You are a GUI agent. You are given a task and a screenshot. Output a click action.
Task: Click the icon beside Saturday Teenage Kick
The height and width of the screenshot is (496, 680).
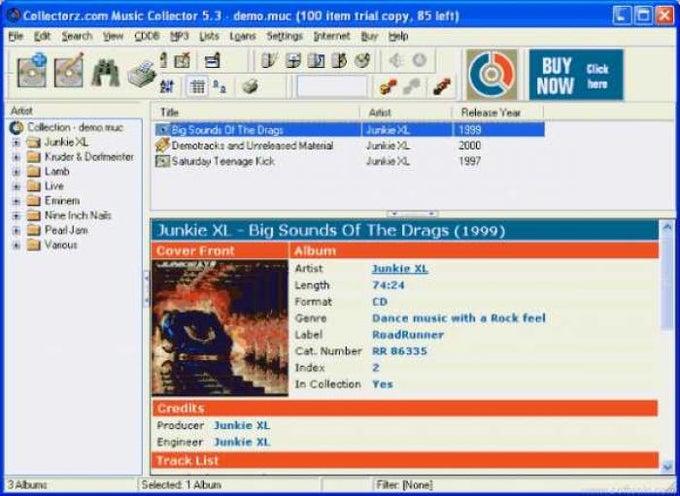(x=162, y=161)
